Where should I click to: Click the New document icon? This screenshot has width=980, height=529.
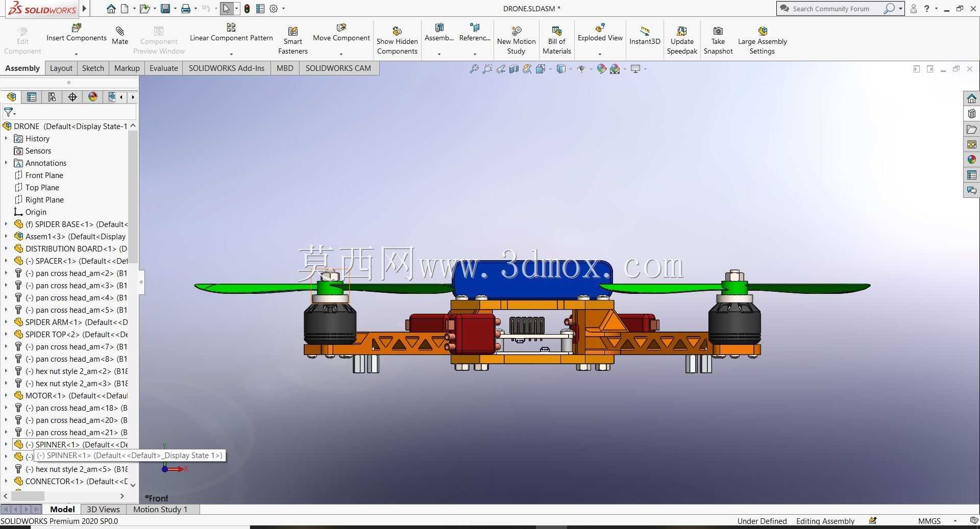pos(124,9)
